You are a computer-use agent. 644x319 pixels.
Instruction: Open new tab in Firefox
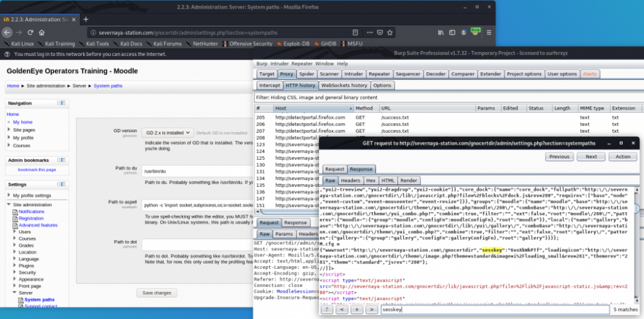click(86, 19)
